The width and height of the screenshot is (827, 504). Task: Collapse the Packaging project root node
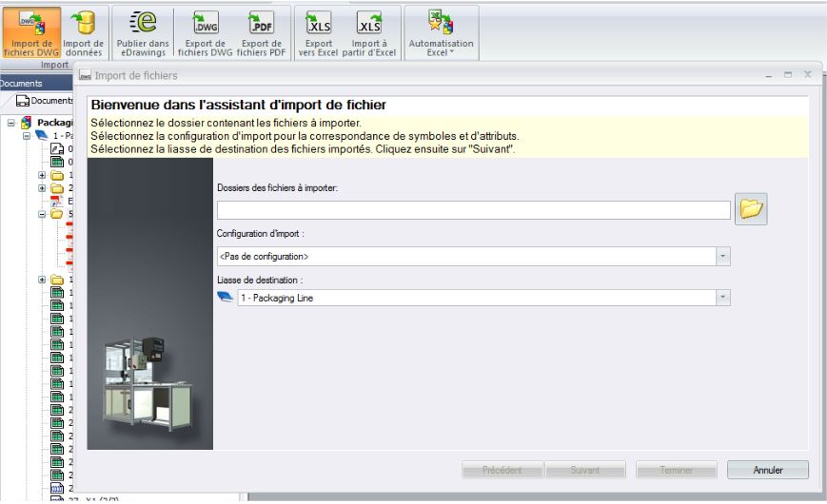tap(10, 123)
